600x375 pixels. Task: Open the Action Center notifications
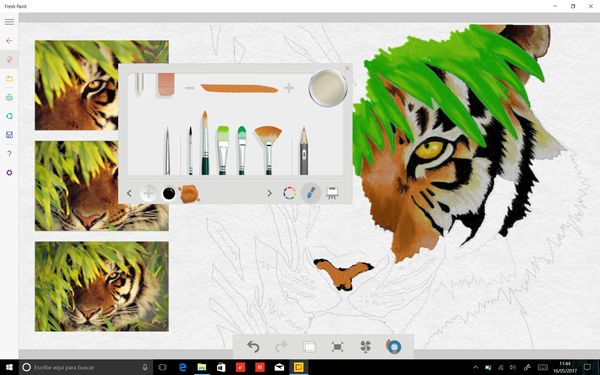click(587, 367)
